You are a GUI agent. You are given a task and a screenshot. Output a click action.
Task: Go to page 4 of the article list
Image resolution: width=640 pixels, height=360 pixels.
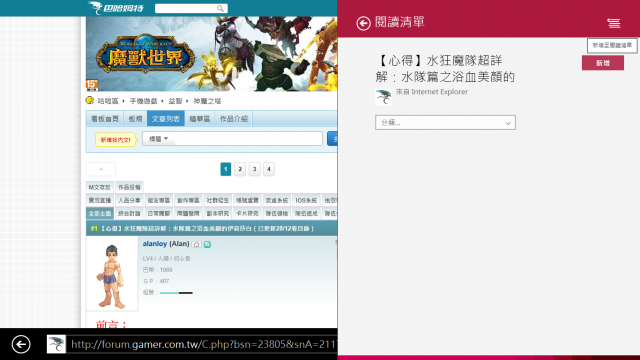tap(269, 169)
